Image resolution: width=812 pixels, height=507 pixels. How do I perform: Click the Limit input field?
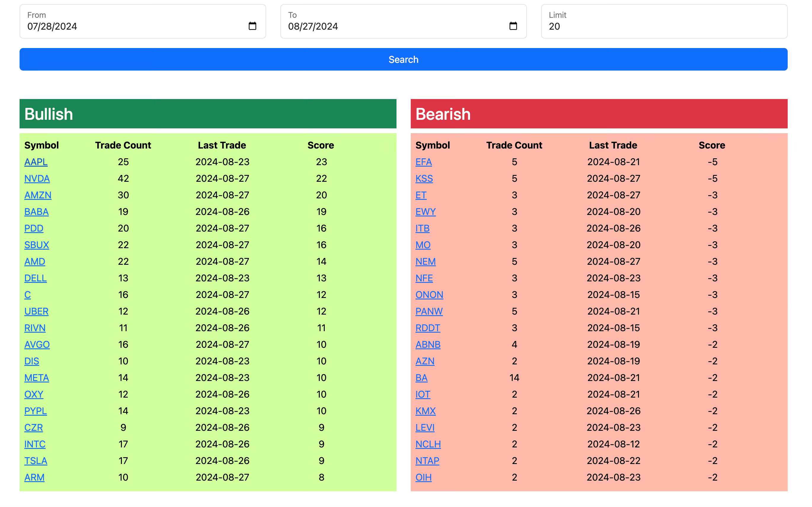664,21
